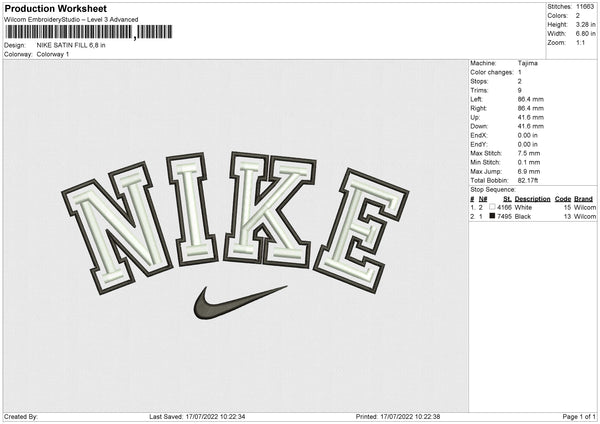The image size is (600, 424).
Task: Select the 'Colorway 1' value
Action: (x=53, y=54)
